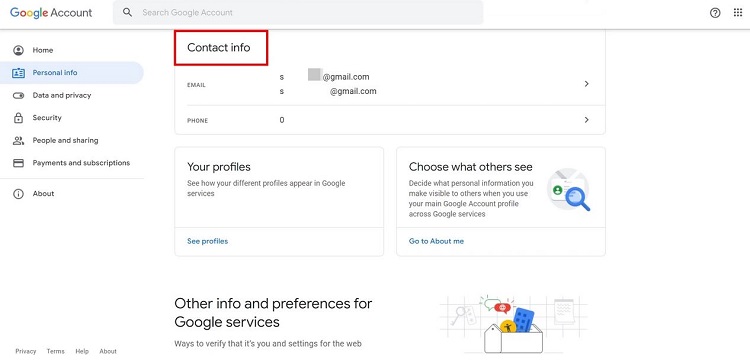This screenshot has width=750, height=360.
Task: Open Data and privacy section
Action: pyautogui.click(x=62, y=95)
